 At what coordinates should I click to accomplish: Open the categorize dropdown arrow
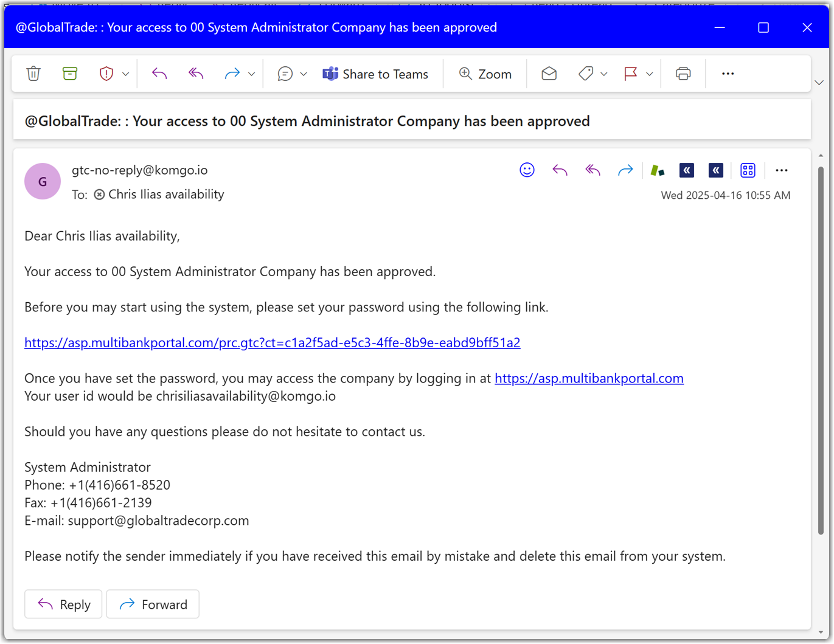(603, 74)
